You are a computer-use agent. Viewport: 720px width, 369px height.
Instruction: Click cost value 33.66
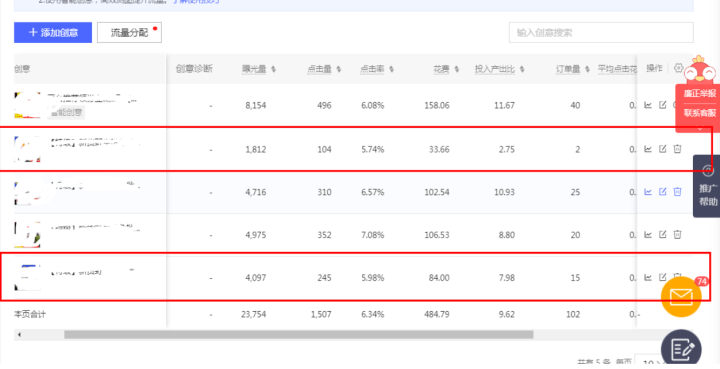pos(439,149)
